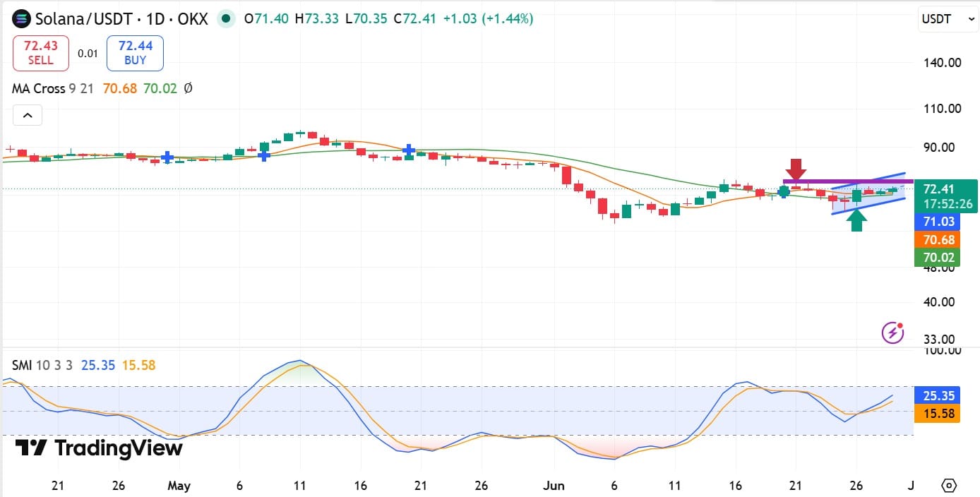Click the orange 70.68 price axis label
Screen dimensions: 980x497
pos(938,240)
